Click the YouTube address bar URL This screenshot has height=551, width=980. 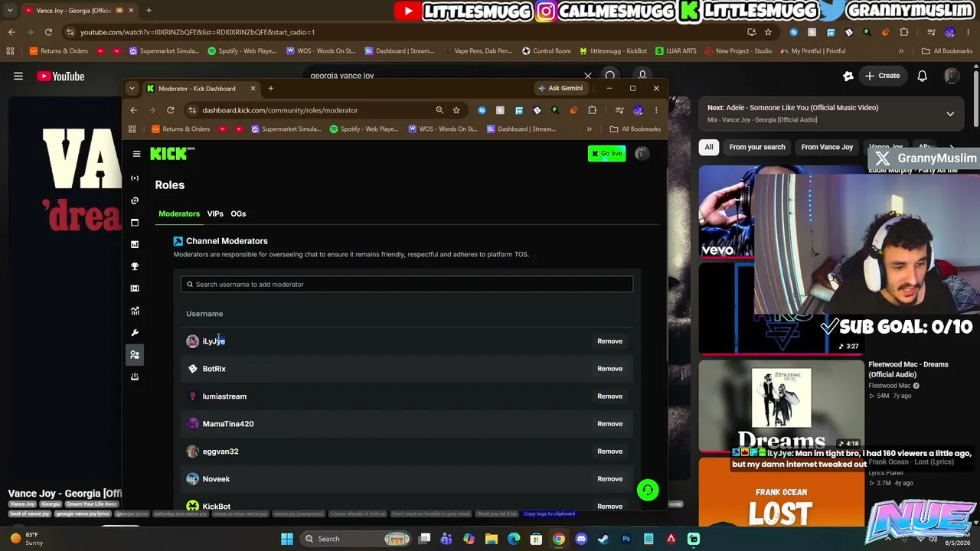coord(198,32)
